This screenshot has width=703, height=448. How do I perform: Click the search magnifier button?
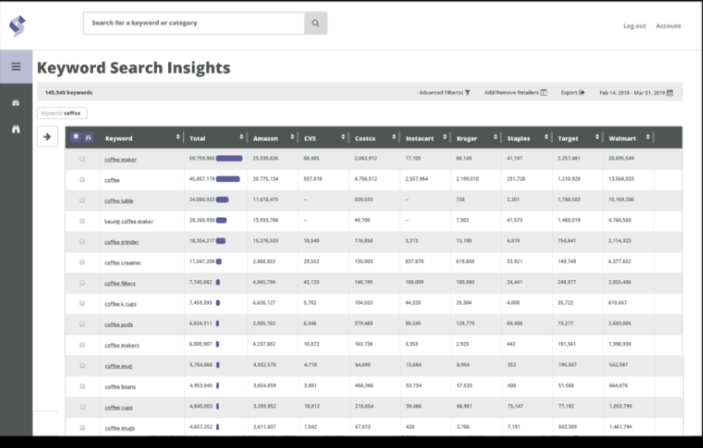[316, 23]
